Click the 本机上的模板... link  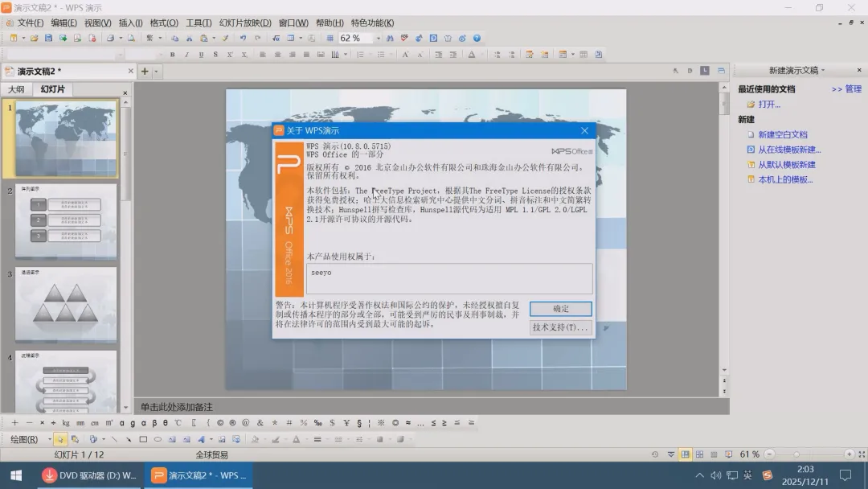785,179
